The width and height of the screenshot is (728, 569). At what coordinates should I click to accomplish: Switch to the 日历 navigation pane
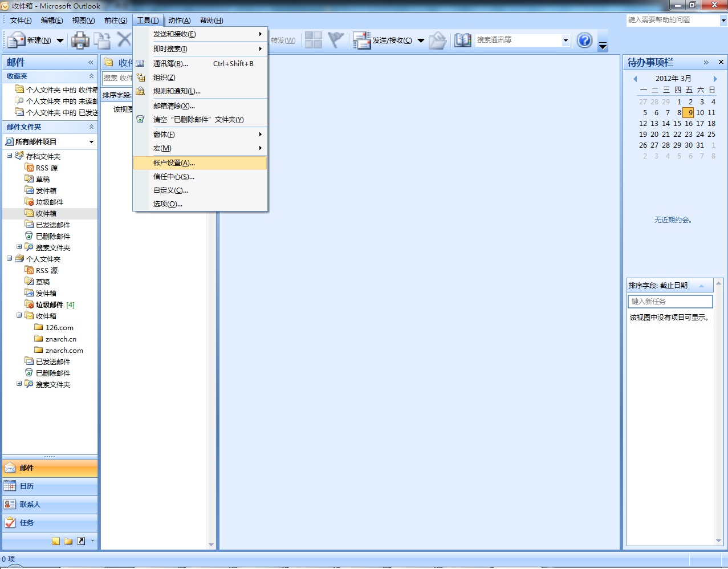50,486
